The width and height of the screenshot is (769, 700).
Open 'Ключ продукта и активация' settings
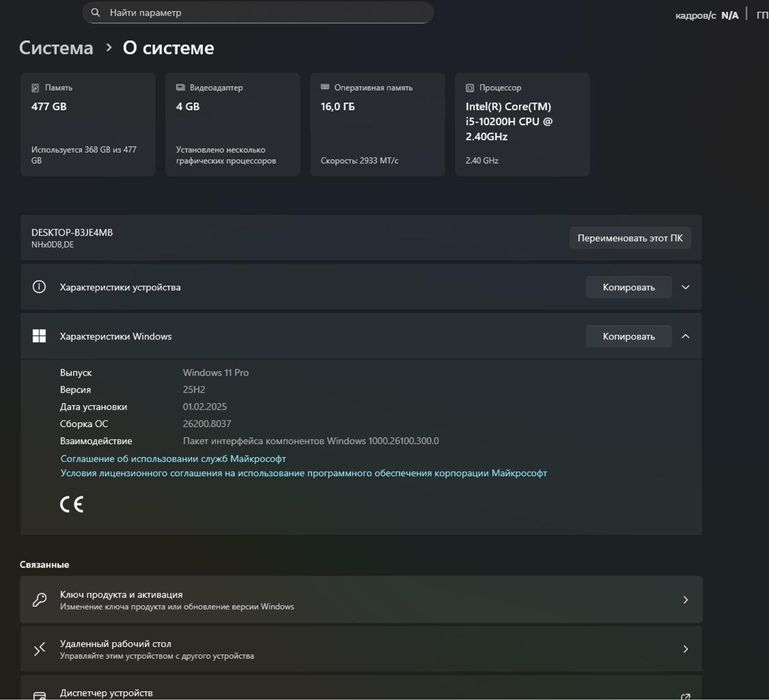(x=361, y=600)
